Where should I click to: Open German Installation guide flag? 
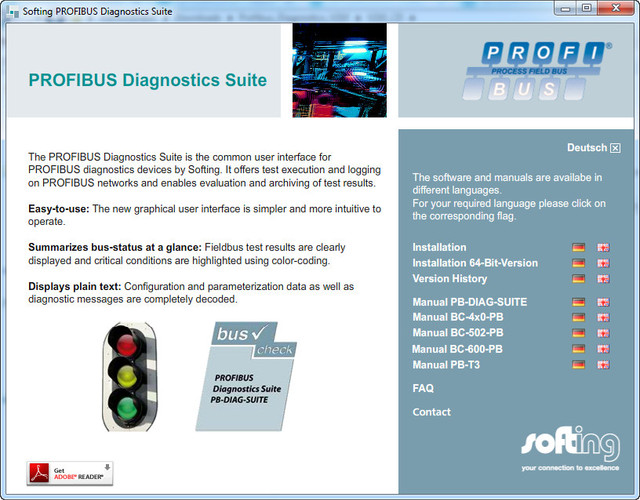578,247
